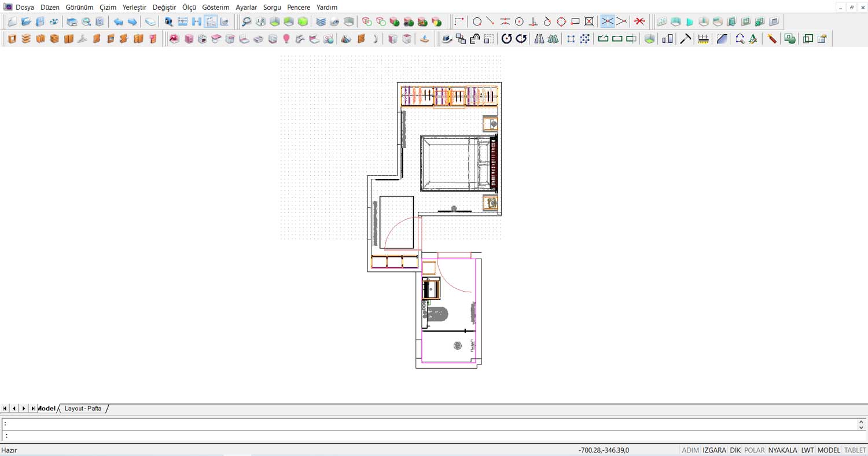868x456 pixels.
Task: Click the Undo arrow icon
Action: click(118, 22)
